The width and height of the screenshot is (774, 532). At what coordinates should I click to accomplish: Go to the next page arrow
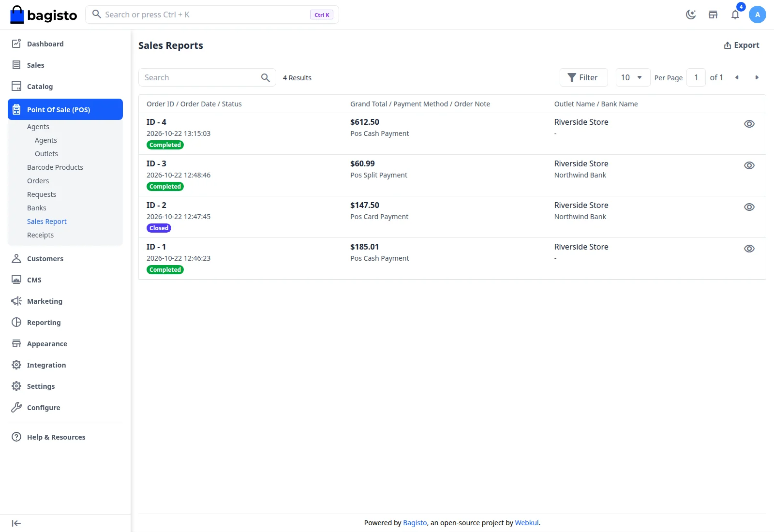[x=757, y=77]
